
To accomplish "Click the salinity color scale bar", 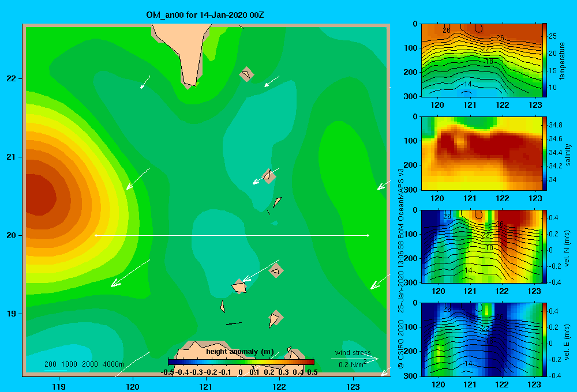I will pos(545,153).
